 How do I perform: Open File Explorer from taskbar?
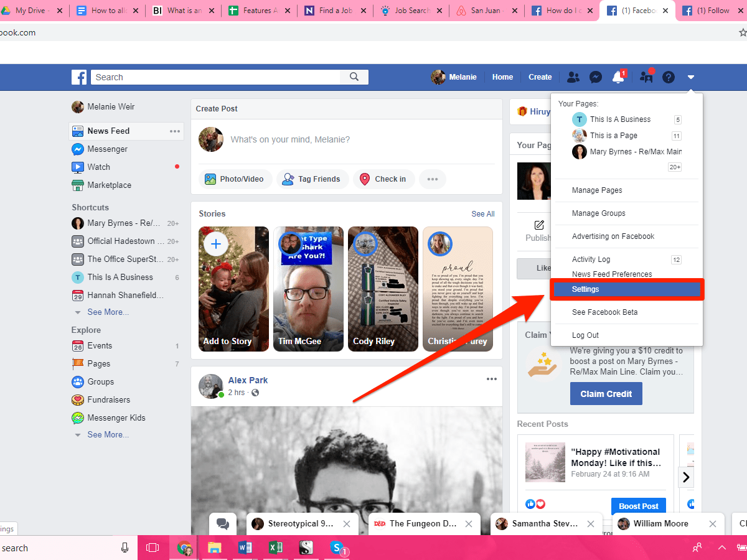point(215,548)
